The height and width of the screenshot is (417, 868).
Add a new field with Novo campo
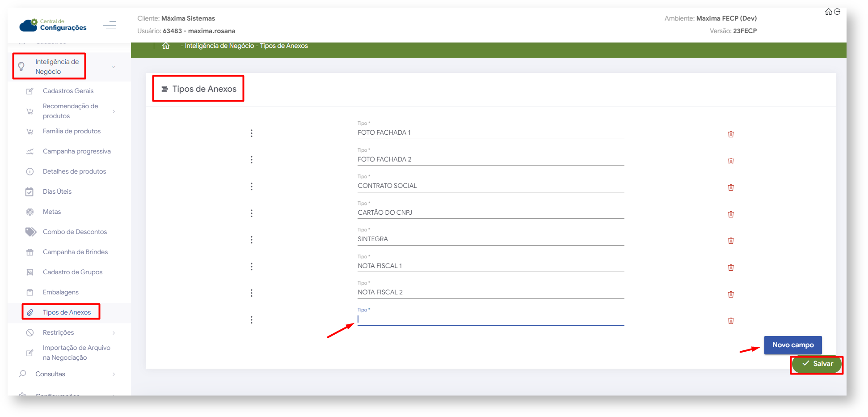point(793,345)
